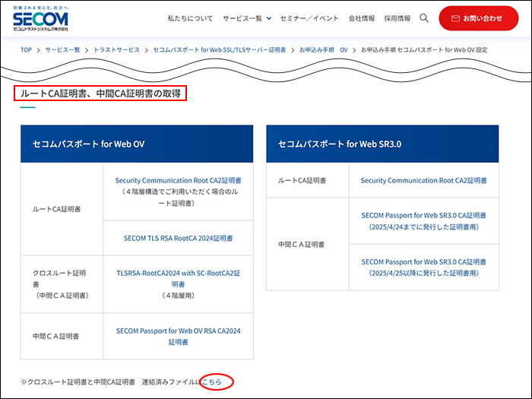Click the ※クロスルート証明書と中間CA証明書 連結済みファイル note
The image size is (532, 399).
[111, 382]
